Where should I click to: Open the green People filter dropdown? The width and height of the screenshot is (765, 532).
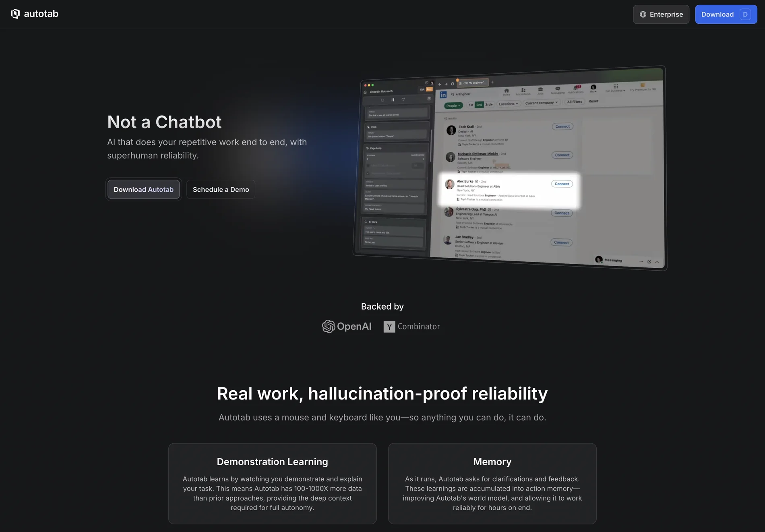pyautogui.click(x=453, y=106)
